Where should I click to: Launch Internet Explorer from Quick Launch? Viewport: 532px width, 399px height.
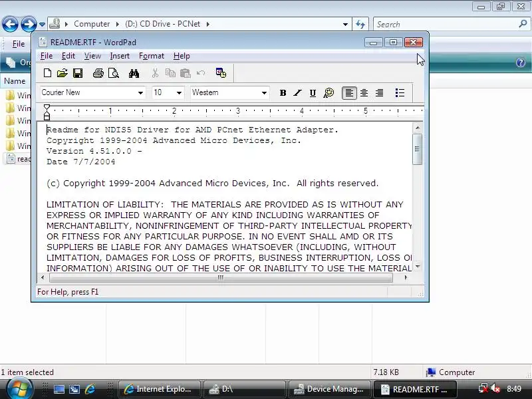90,389
